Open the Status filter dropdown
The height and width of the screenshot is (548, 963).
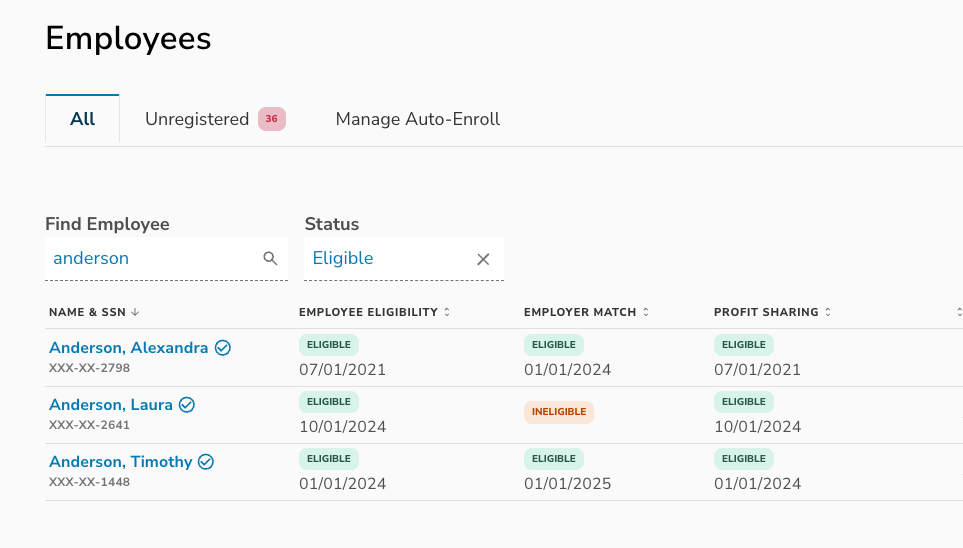pyautogui.click(x=390, y=258)
